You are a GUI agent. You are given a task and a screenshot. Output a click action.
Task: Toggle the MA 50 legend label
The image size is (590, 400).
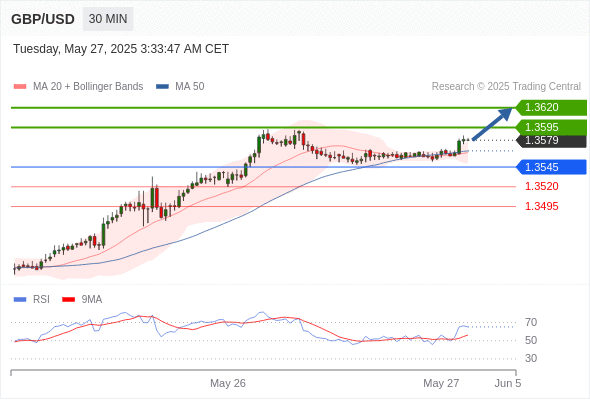(x=190, y=87)
